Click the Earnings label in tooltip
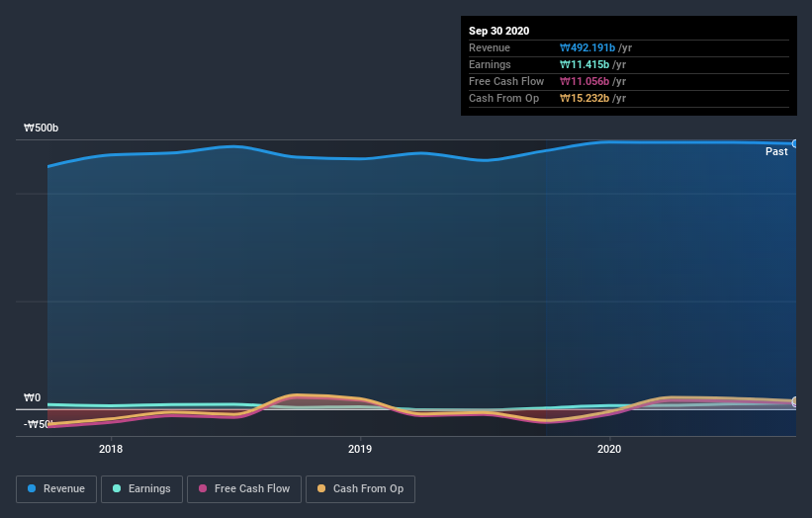The image size is (812, 518). tap(490, 64)
